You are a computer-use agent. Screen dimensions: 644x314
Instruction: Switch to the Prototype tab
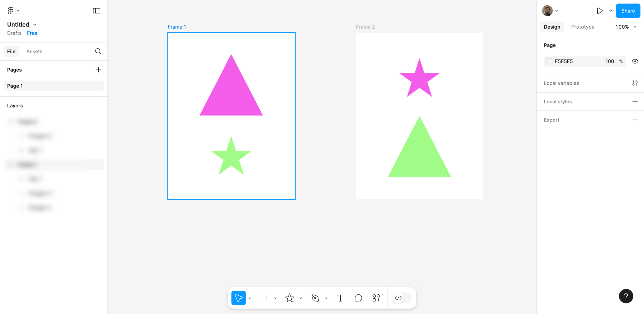click(x=583, y=27)
